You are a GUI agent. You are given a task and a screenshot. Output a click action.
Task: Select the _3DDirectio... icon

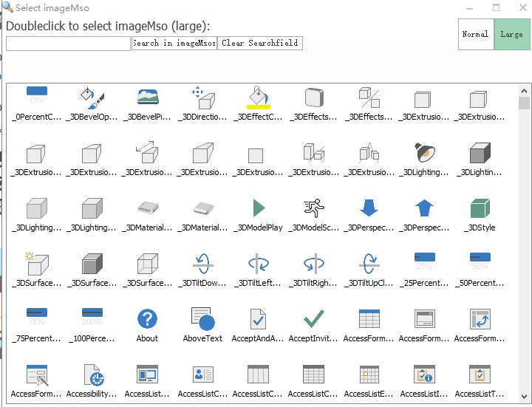coord(203,98)
